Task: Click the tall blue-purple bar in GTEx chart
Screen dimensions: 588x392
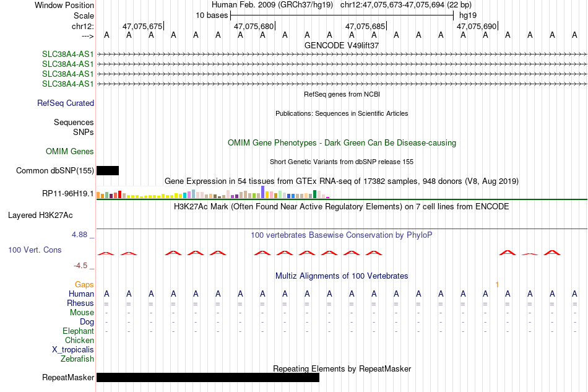Action: pyautogui.click(x=263, y=192)
